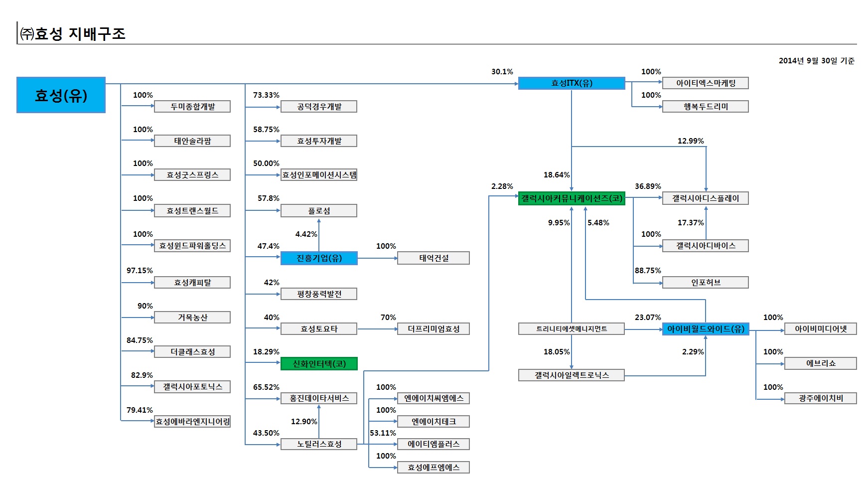Click the 2.29% stake label
The image size is (868, 483).
[693, 352]
